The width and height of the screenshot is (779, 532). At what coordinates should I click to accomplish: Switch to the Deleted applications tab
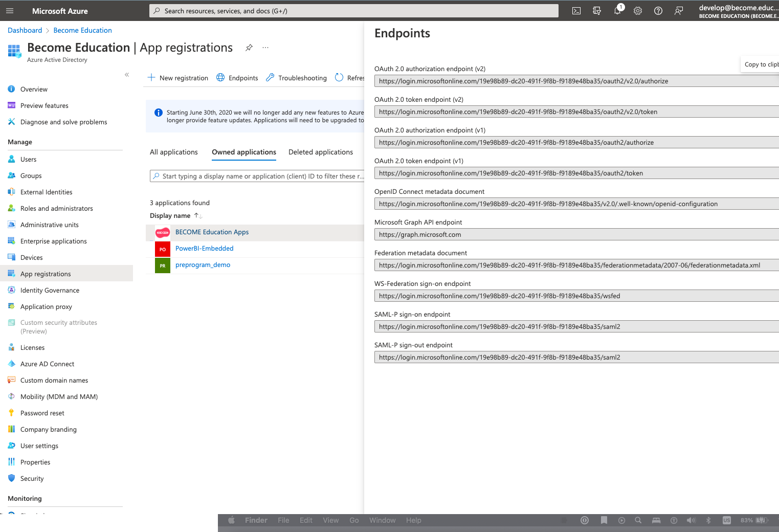click(321, 152)
